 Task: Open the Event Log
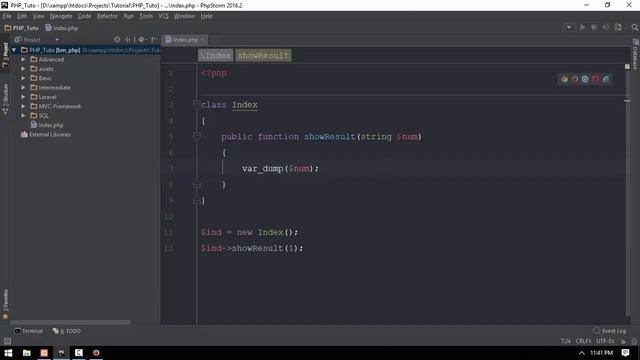pyautogui.click(x=609, y=331)
